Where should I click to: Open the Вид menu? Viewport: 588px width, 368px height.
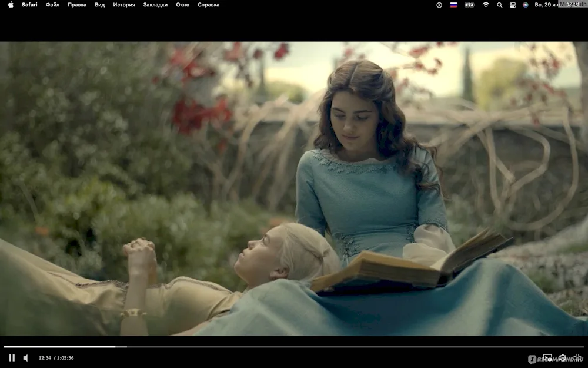[100, 5]
